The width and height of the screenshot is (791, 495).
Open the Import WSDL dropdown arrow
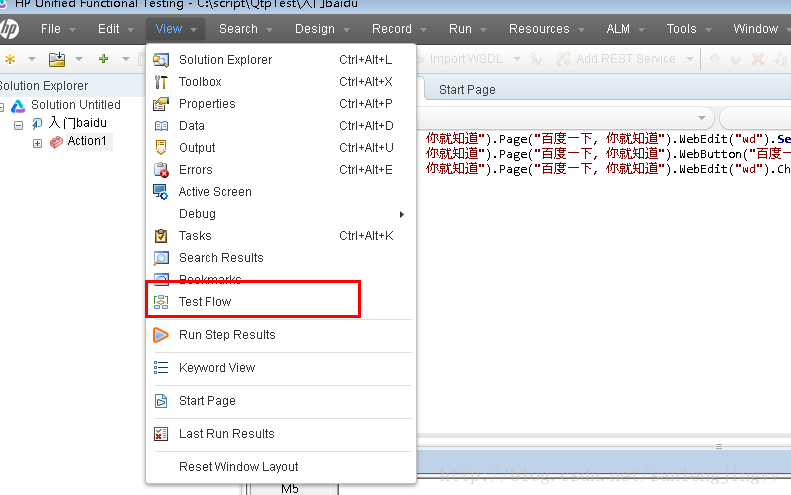coord(517,59)
